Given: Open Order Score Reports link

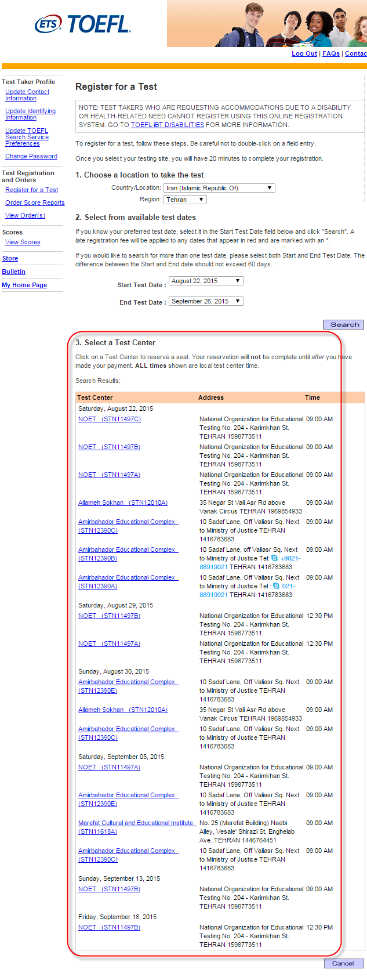Looking at the screenshot, I should [35, 203].
